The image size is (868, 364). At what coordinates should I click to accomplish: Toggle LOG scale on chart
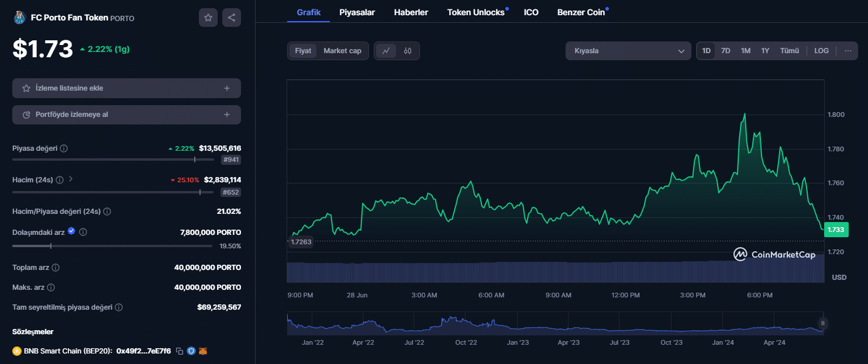[x=821, y=51]
